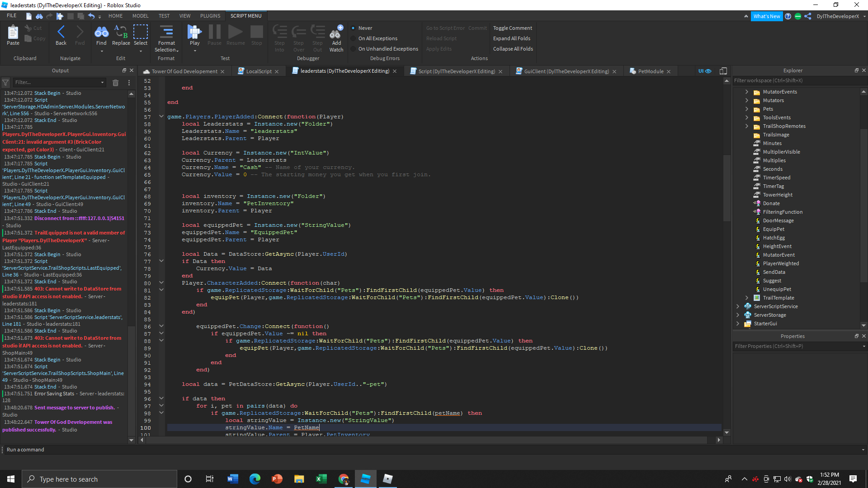
Task: Switch to the PetModule tab
Action: tap(650, 71)
